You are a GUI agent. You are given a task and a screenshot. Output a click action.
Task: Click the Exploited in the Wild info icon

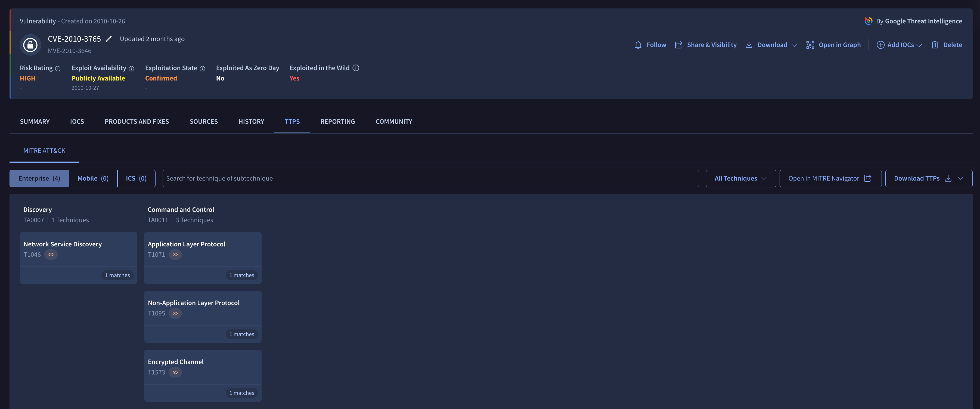pyautogui.click(x=356, y=68)
